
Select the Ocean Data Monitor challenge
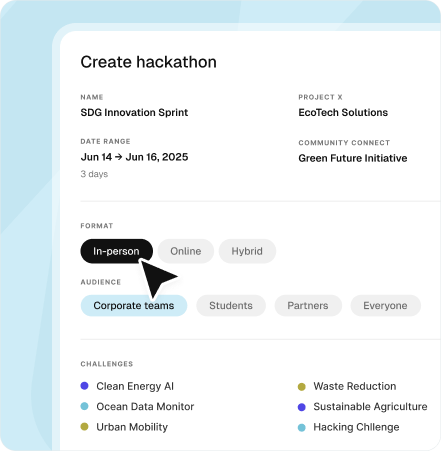click(145, 406)
